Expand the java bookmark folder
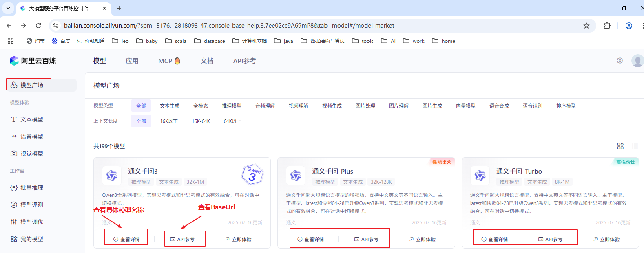Screen dimensions: 644x253 point(283,41)
